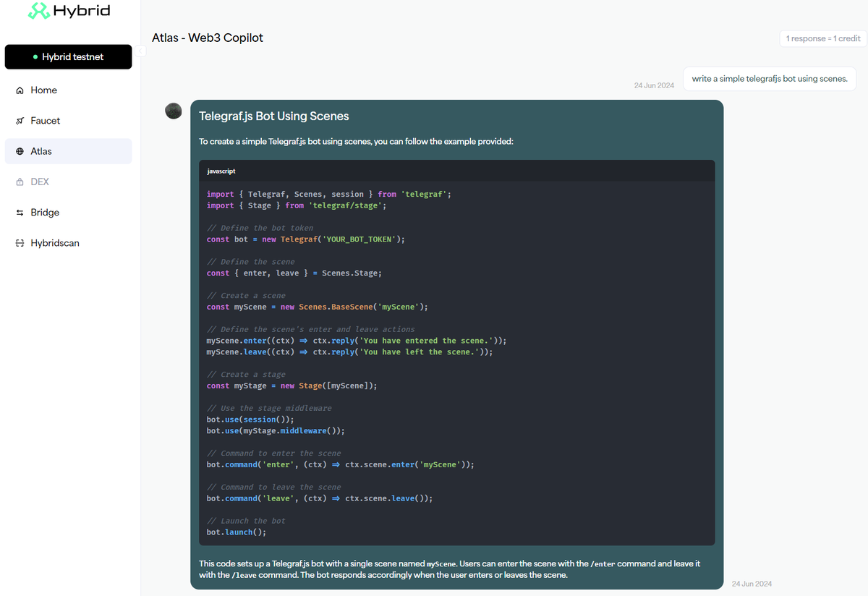Click the bot.command('leave') line
The image size is (868, 596).
click(320, 498)
